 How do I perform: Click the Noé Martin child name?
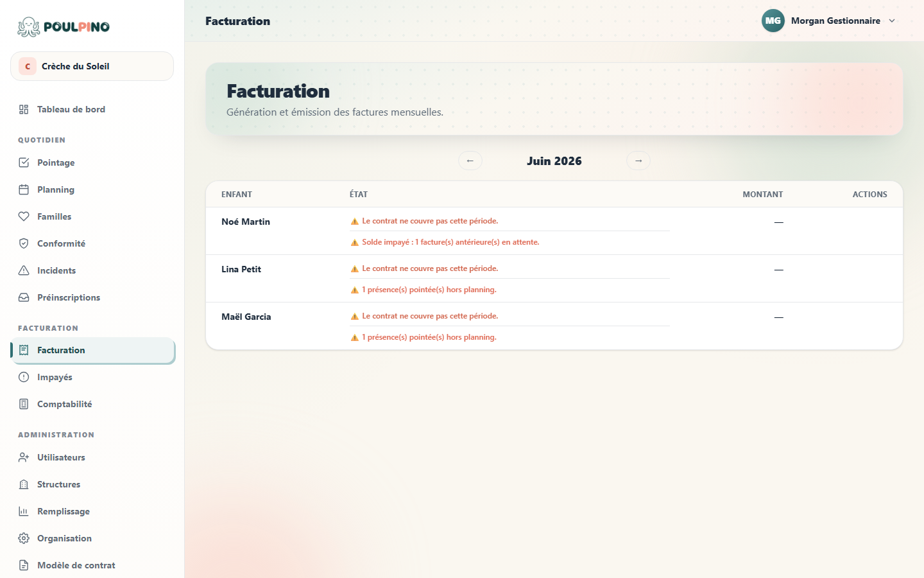(x=246, y=222)
